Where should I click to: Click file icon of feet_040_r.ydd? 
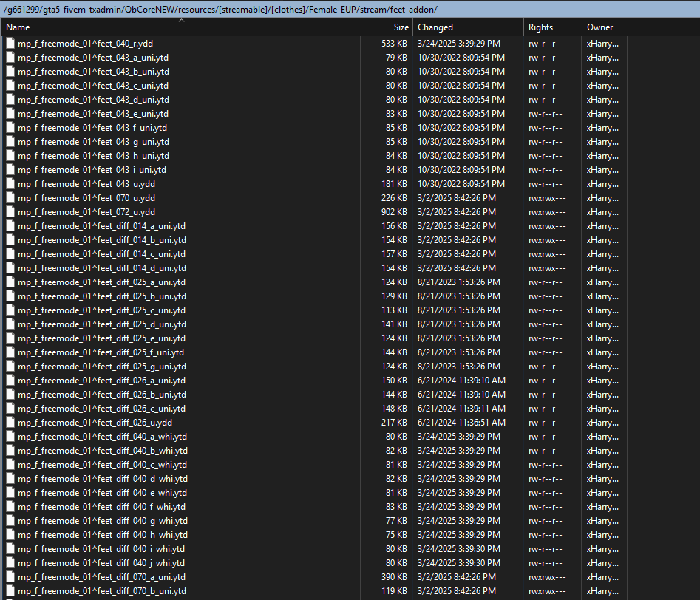click(10, 44)
